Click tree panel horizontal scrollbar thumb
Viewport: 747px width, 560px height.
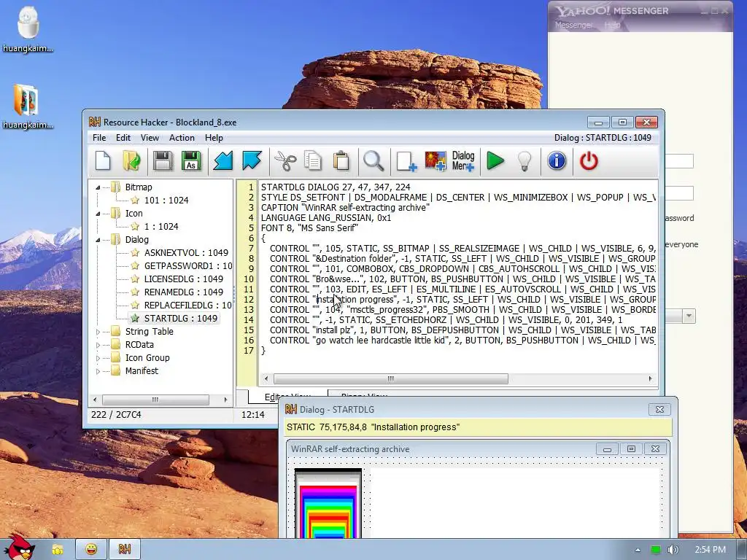point(155,400)
